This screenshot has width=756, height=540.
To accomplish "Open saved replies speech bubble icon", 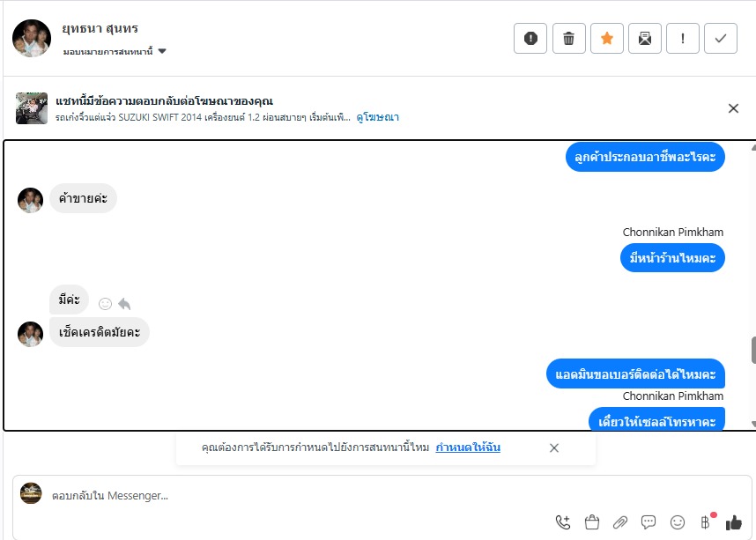I will click(649, 522).
